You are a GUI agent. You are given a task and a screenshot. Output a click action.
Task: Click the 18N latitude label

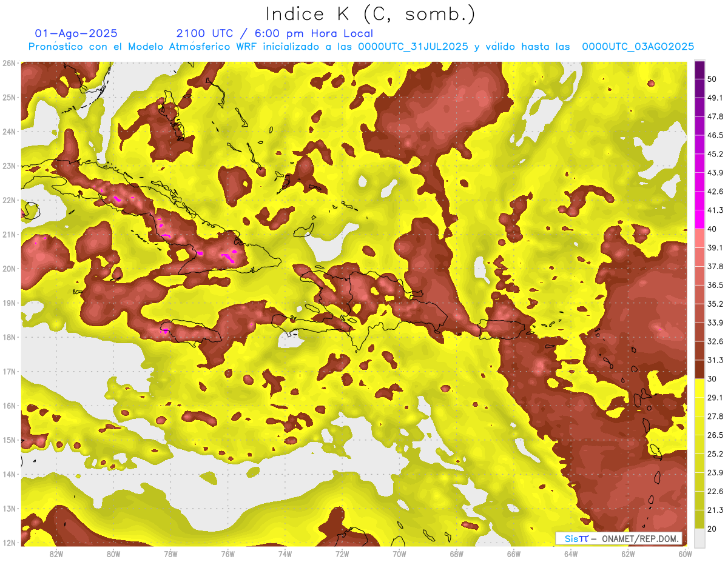click(x=8, y=337)
